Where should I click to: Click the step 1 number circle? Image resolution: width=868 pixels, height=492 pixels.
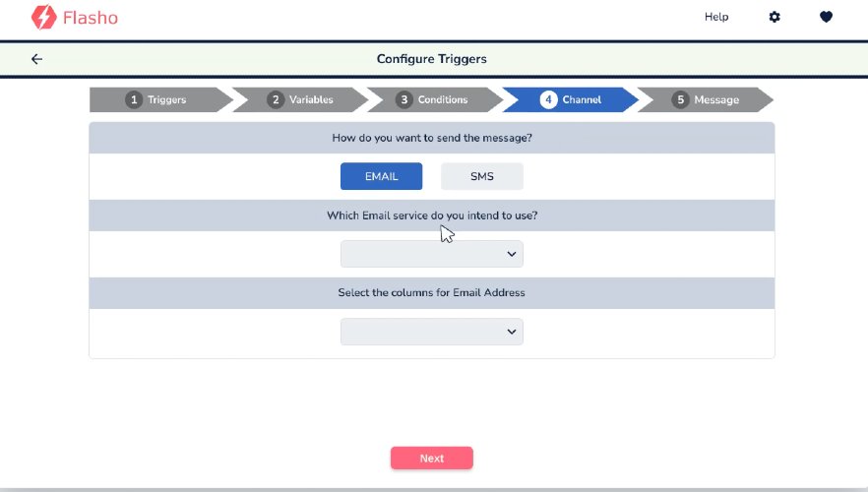coord(134,99)
